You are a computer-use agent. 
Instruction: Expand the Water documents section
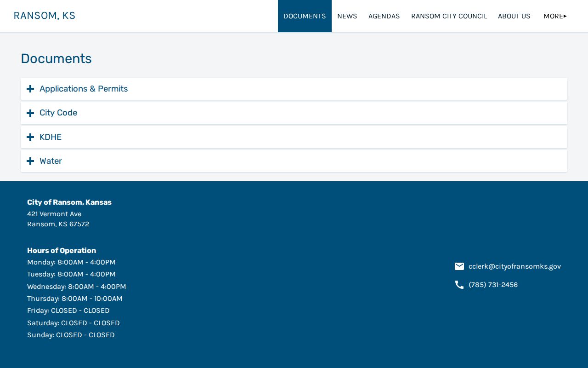click(294, 161)
